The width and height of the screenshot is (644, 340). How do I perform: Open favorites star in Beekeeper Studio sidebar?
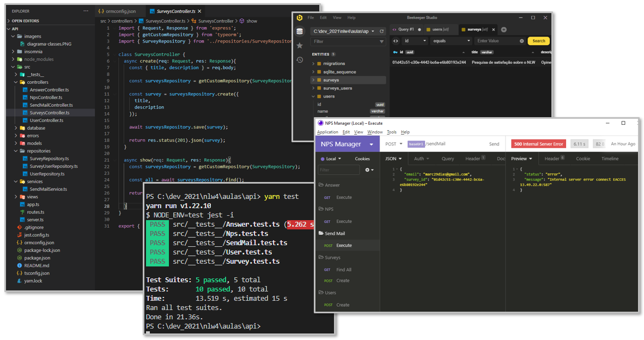pyautogui.click(x=300, y=46)
